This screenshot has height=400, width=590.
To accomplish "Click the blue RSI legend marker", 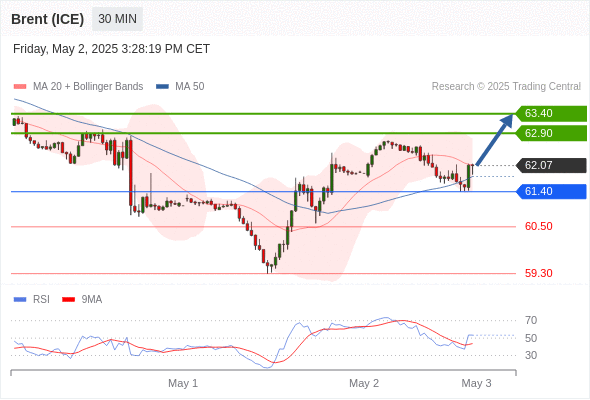I will pyautogui.click(x=20, y=300).
